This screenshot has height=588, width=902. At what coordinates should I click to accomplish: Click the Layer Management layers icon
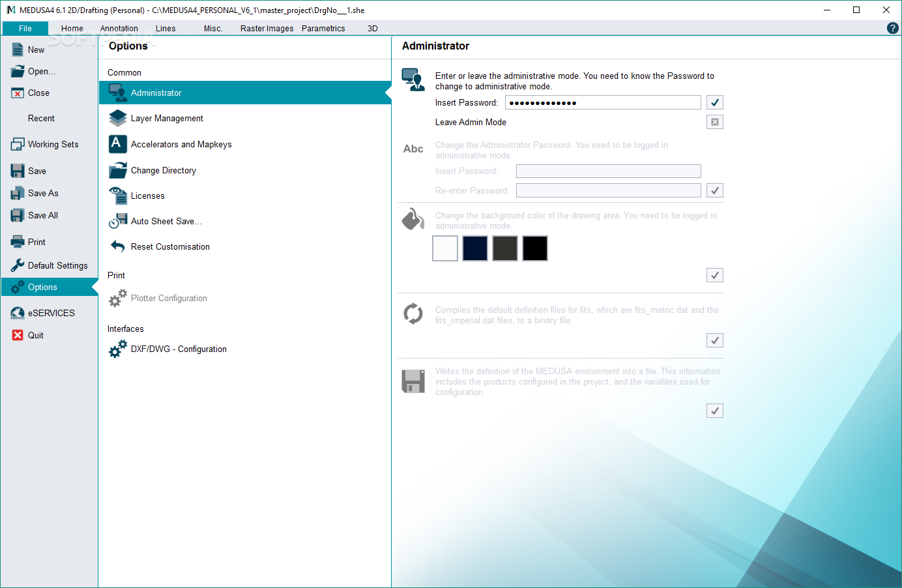pyautogui.click(x=118, y=118)
